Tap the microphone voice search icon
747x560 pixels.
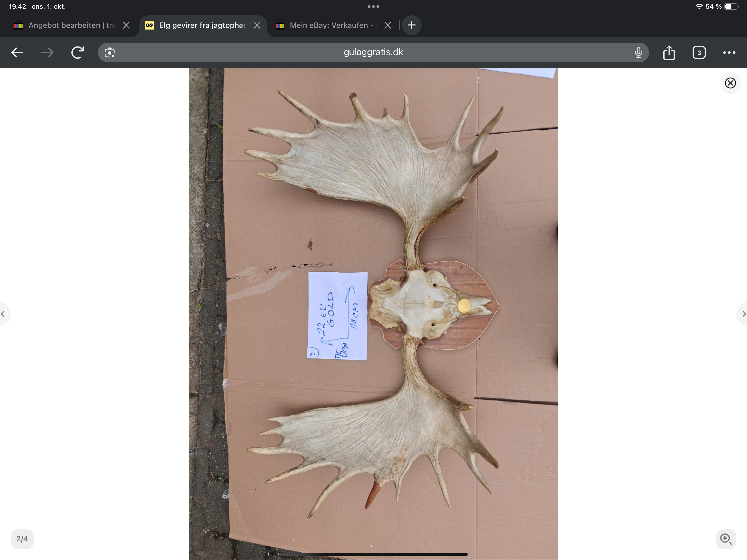[638, 52]
